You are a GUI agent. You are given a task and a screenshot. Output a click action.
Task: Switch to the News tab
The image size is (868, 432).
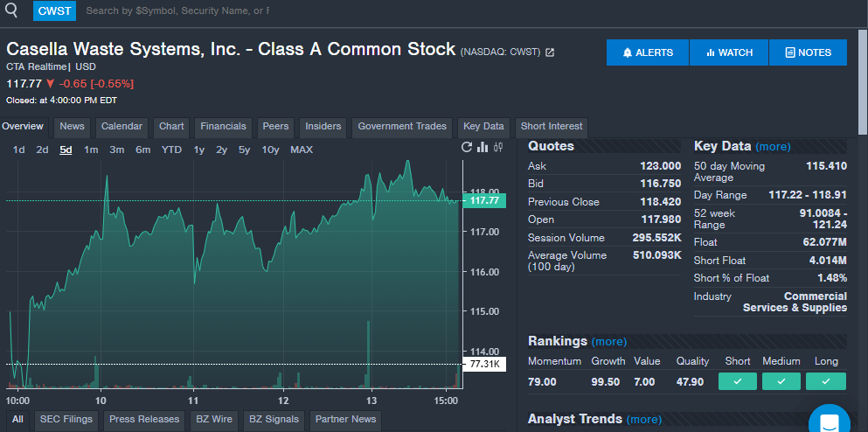click(72, 126)
